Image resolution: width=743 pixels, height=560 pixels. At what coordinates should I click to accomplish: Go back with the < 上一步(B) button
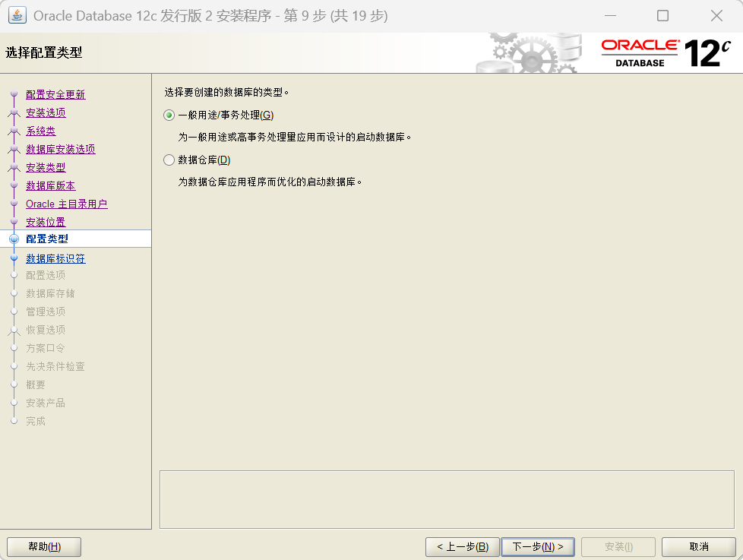point(463,547)
